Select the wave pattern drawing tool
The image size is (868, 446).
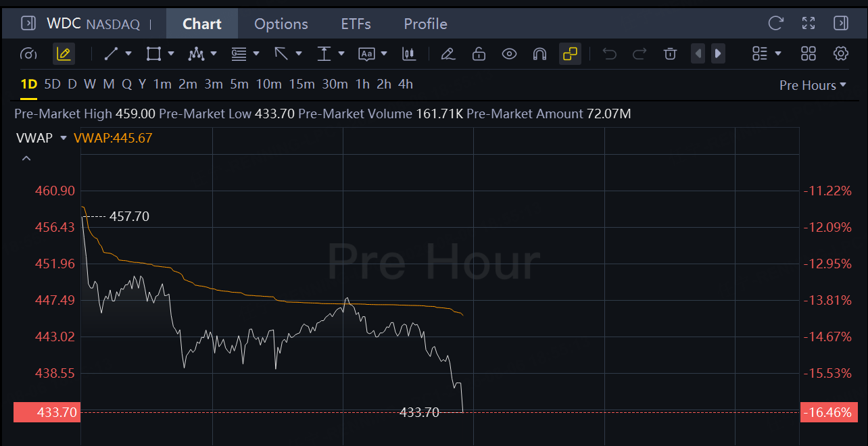click(197, 53)
